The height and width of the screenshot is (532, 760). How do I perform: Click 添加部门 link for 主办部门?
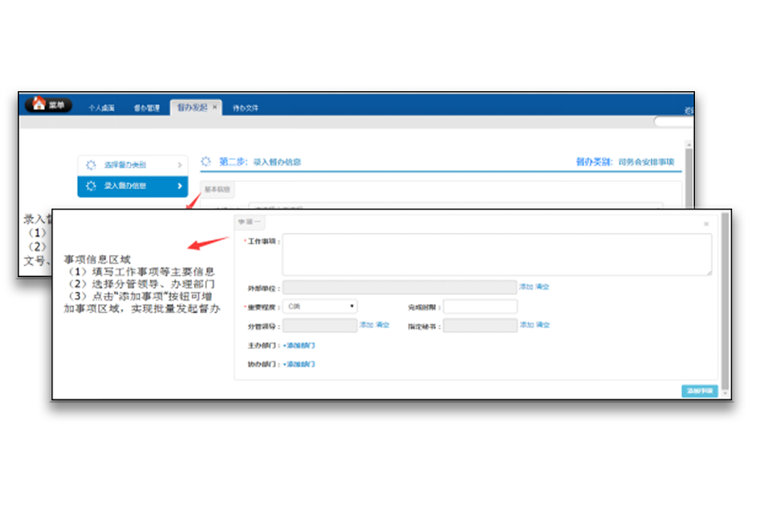[300, 345]
